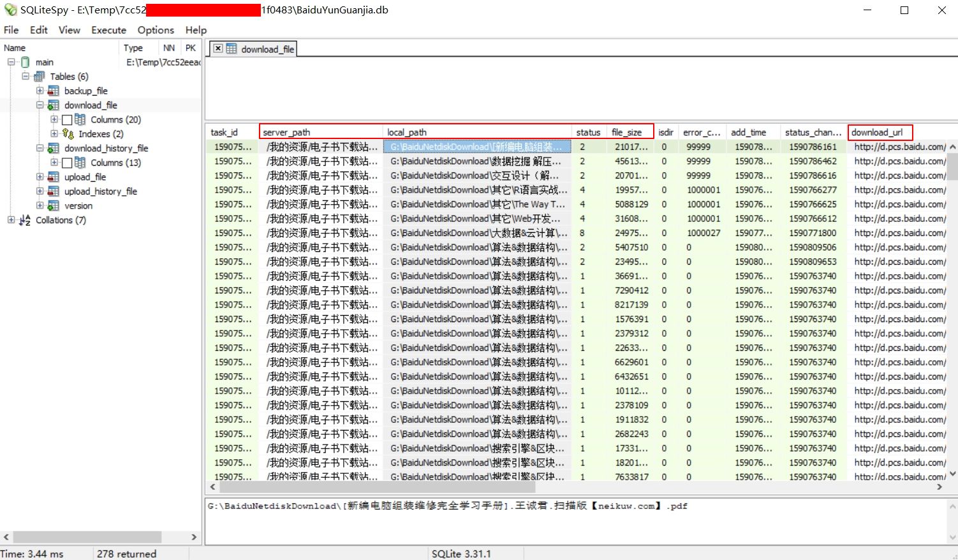Sort by the local_path column header
The height and width of the screenshot is (560, 958).
(477, 132)
